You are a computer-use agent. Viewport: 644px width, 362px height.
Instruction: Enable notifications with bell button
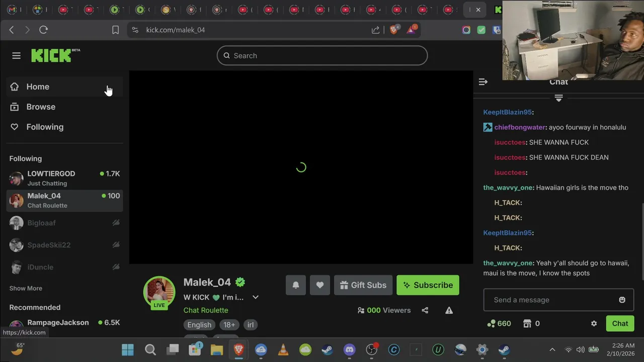296,285
